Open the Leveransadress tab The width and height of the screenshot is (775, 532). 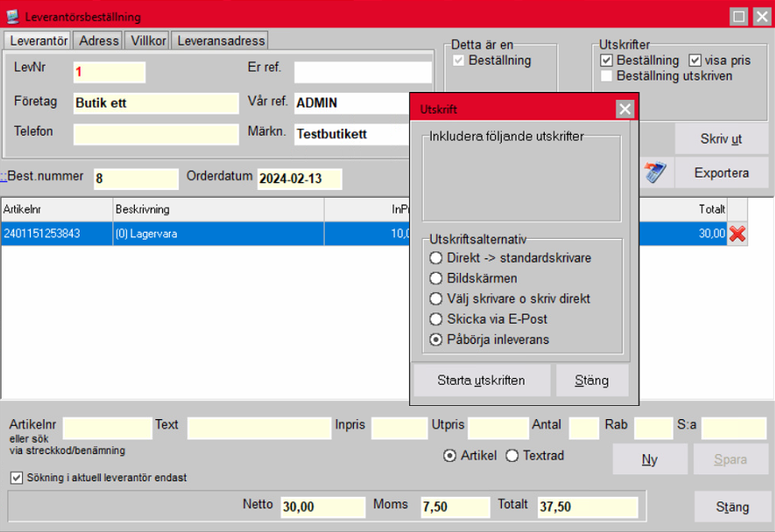point(219,40)
